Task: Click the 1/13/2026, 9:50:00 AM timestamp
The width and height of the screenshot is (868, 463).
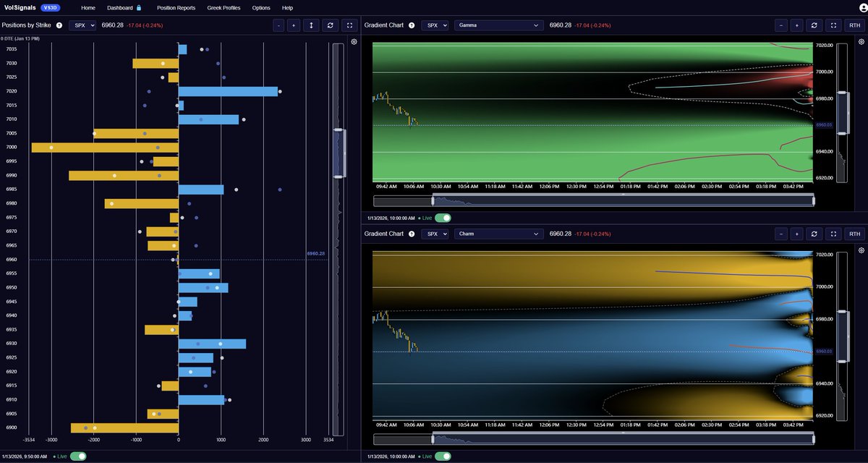Action: (25, 456)
